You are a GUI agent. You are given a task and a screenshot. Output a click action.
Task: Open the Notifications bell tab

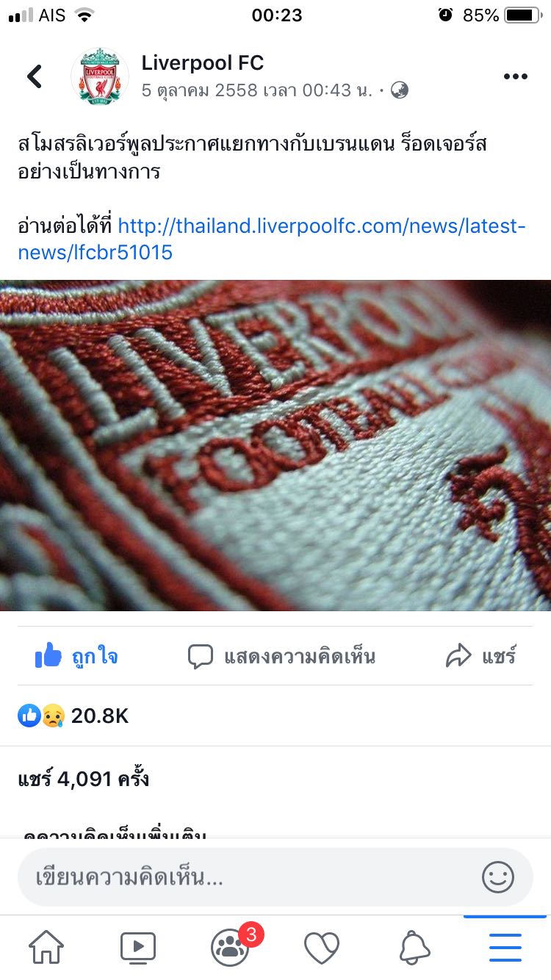414,948
